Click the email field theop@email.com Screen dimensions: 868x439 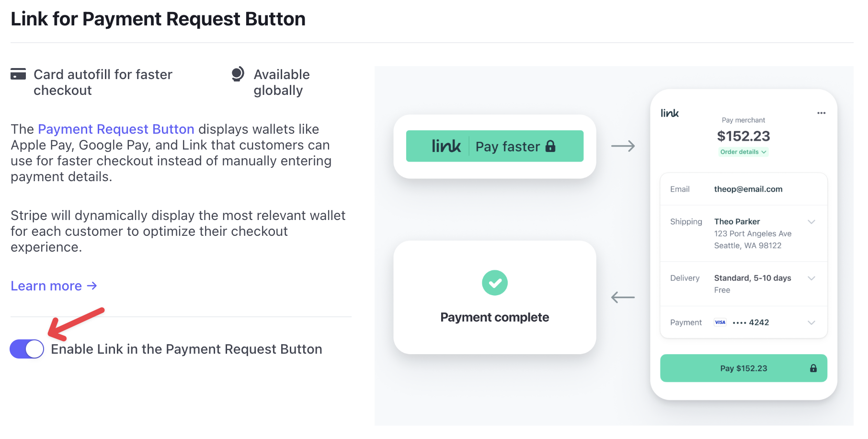[x=748, y=189]
